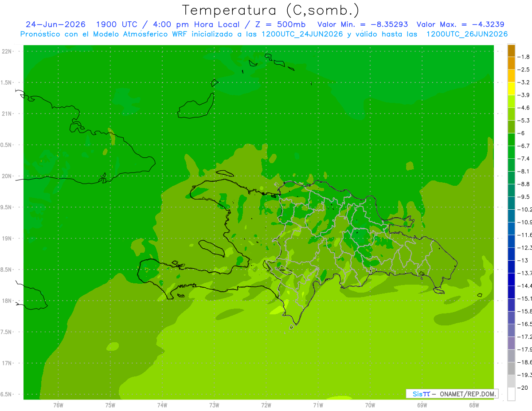The image size is (532, 411).
Task: Click the "-12.3" legend value
Action: click(524, 248)
